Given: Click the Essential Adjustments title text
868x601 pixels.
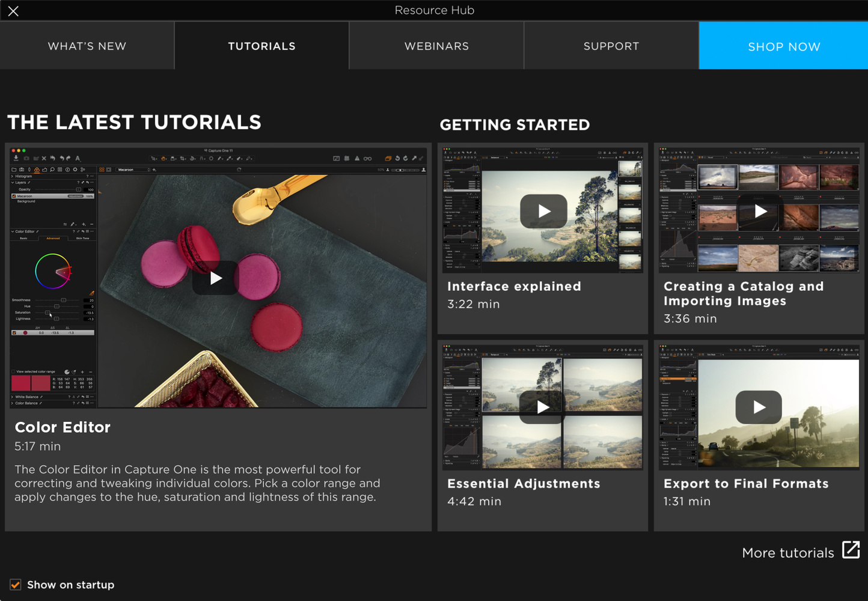Looking at the screenshot, I should coord(524,484).
